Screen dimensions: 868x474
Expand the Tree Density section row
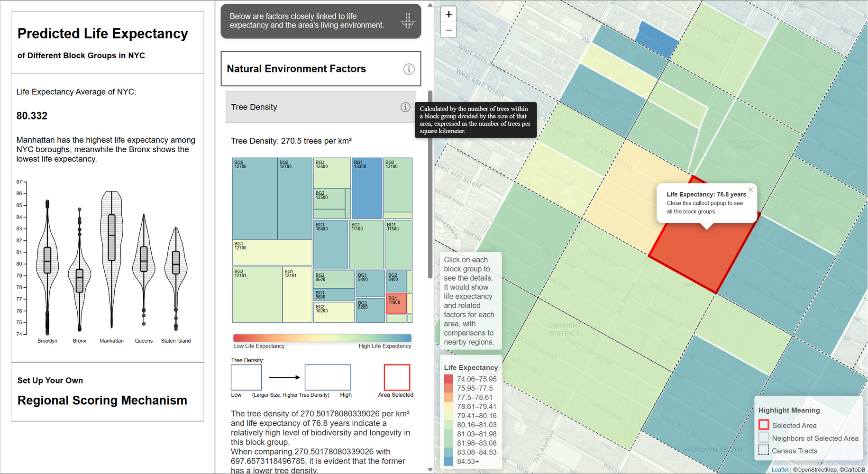[321, 107]
